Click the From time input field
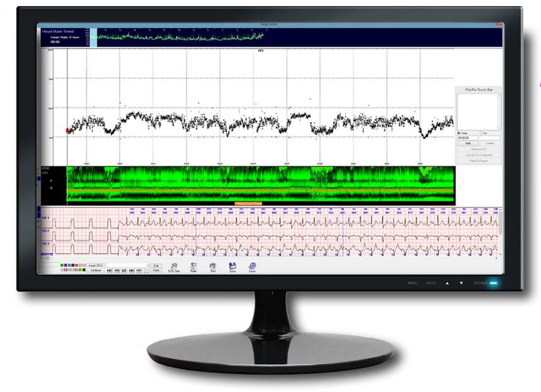541x392 pixels. click(x=468, y=138)
